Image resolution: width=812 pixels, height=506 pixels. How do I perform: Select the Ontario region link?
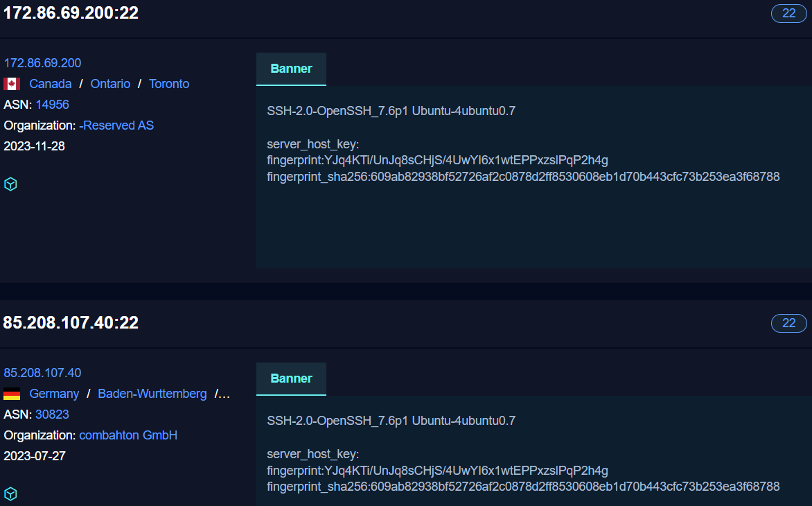pos(110,83)
